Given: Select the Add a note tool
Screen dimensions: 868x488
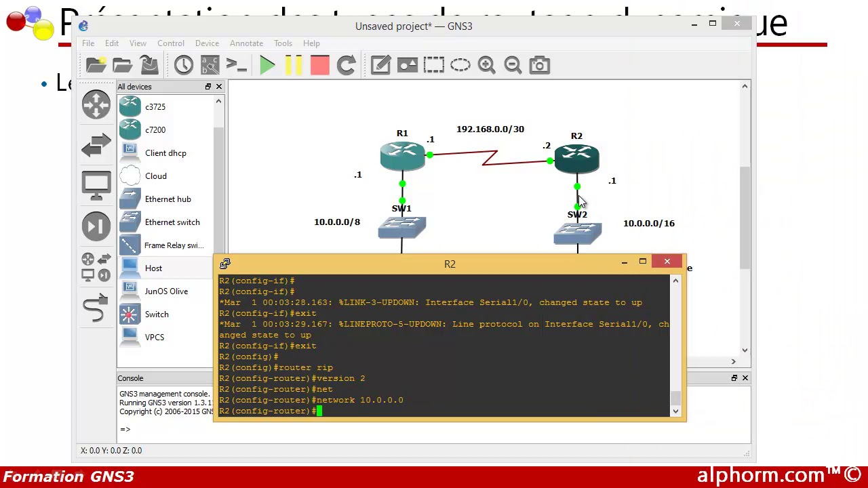Looking at the screenshot, I should pos(380,65).
